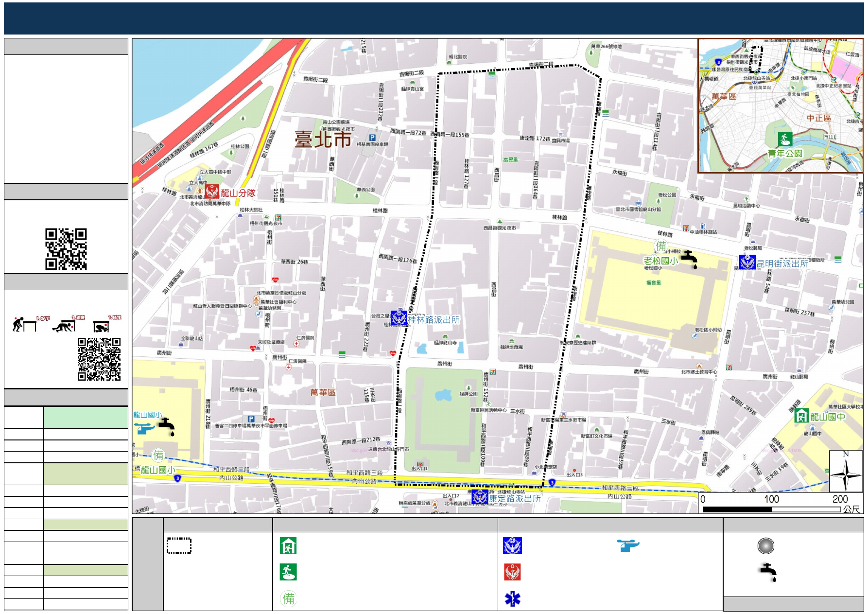Click the second crawl-to-cover earthquake pictogram

(64, 325)
